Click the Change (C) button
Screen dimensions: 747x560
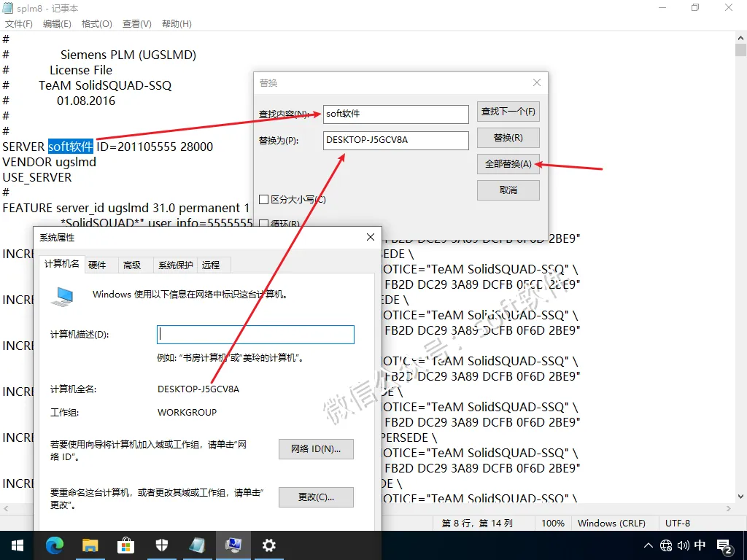(x=316, y=497)
